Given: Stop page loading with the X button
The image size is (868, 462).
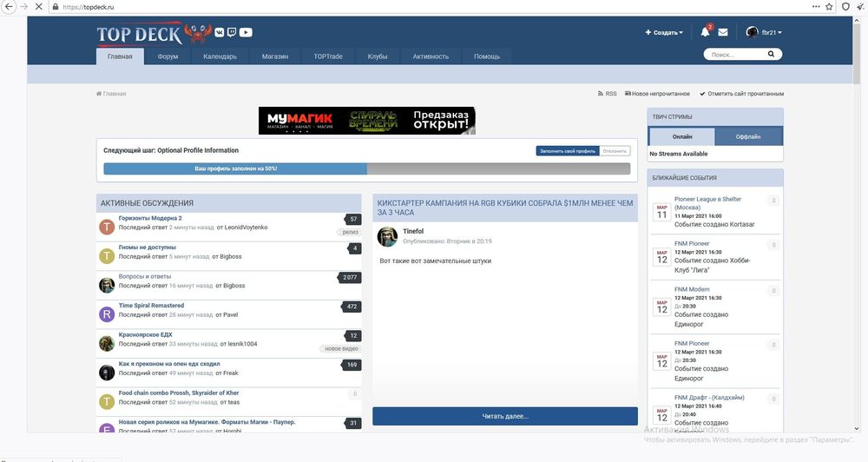Looking at the screenshot, I should point(39,6).
